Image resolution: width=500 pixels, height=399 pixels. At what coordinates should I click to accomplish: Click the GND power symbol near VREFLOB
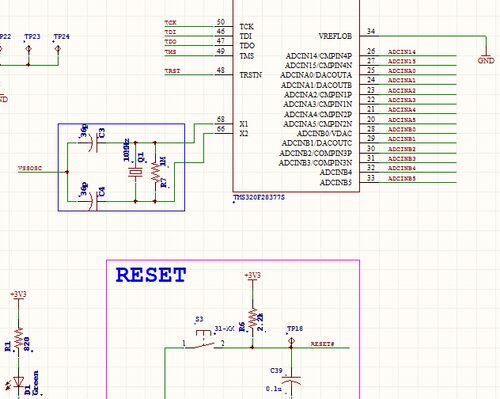486,57
